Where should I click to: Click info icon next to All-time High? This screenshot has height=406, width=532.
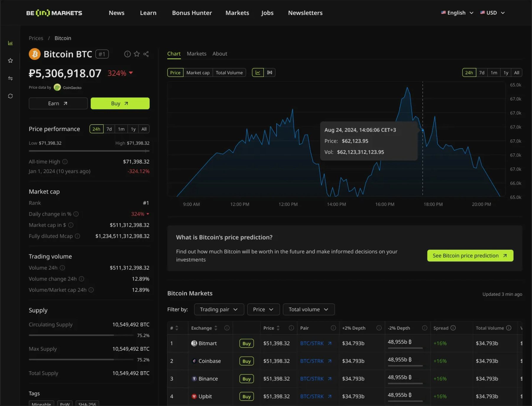coord(65,162)
